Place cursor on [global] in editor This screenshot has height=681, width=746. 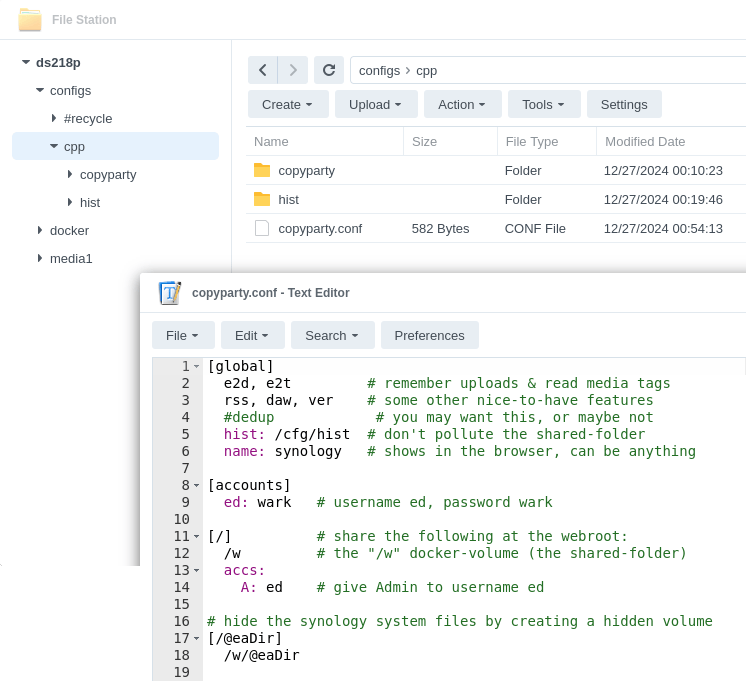pos(240,366)
